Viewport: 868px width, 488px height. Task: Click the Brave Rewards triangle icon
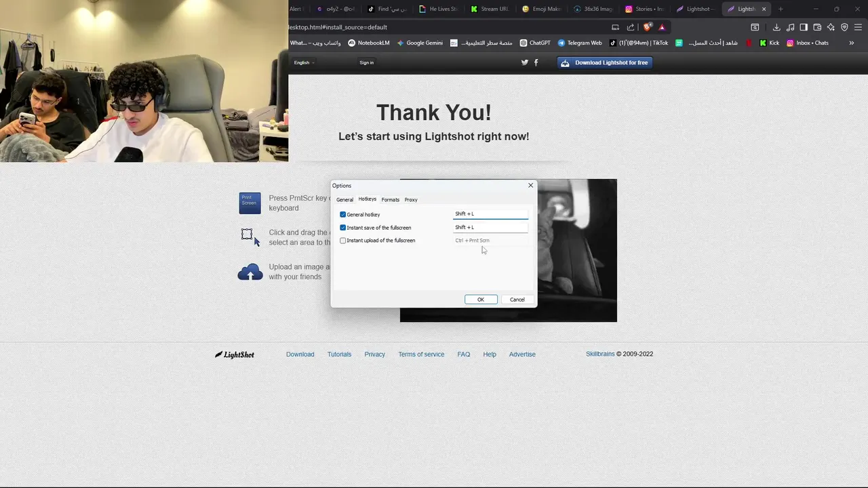coord(662,27)
